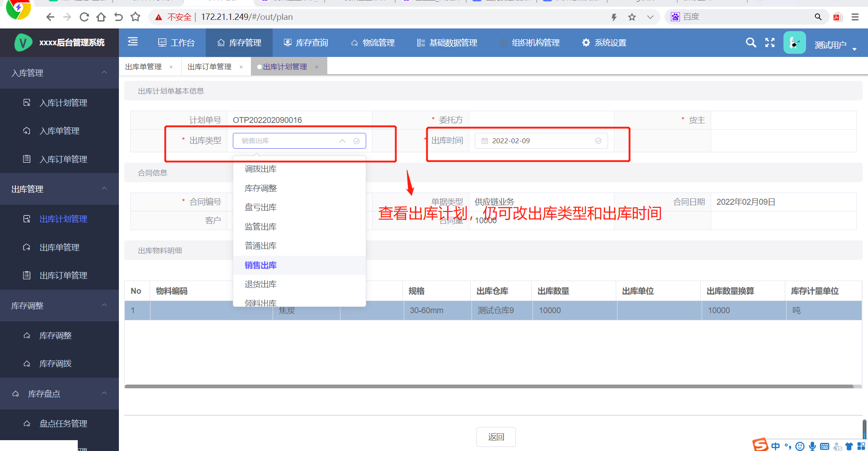Open 入库单管理 in sidebar
868x451 pixels.
pos(59,131)
